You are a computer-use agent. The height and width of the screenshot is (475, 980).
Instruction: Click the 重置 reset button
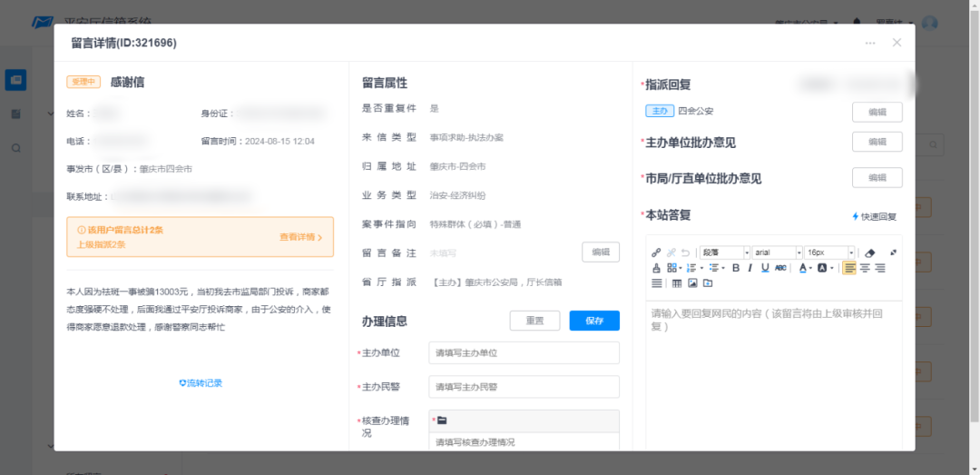pyautogui.click(x=534, y=321)
